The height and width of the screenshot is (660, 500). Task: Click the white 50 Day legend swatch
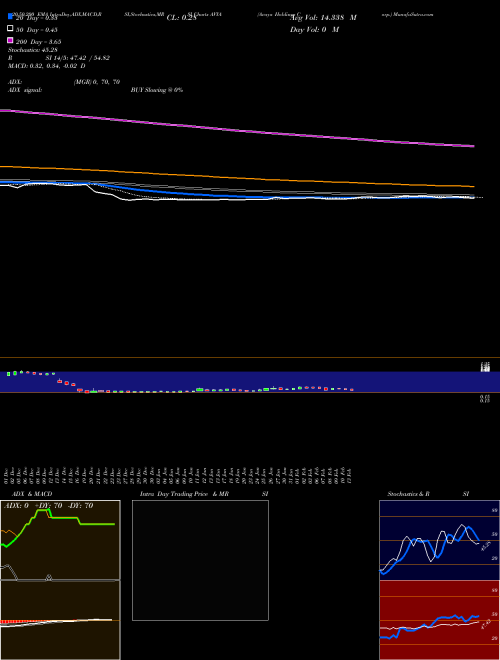[10, 29]
